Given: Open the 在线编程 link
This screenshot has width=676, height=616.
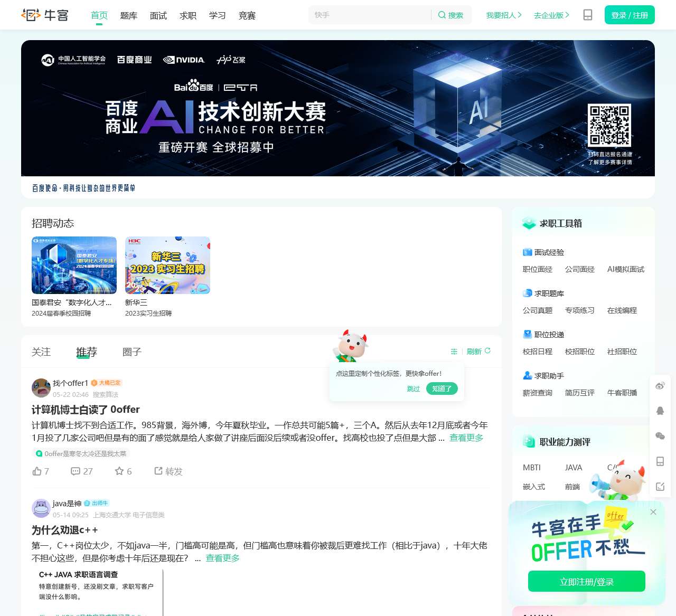Looking at the screenshot, I should point(622,310).
